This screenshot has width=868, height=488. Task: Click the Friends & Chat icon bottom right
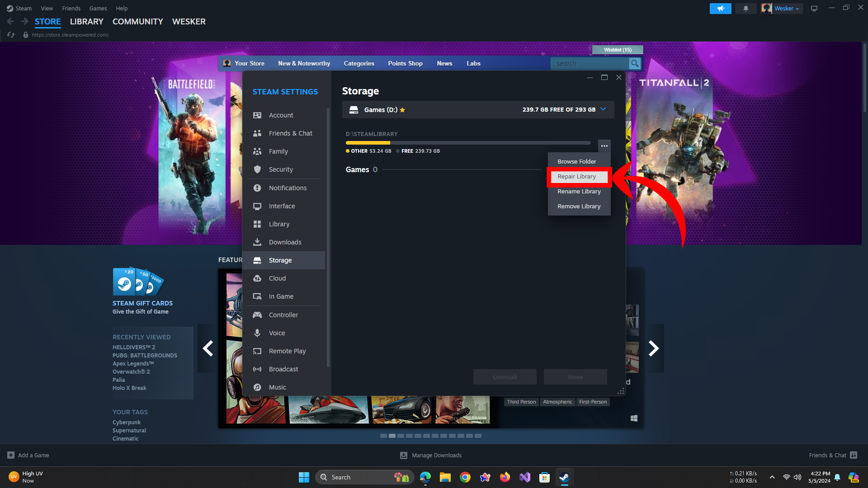click(854, 455)
